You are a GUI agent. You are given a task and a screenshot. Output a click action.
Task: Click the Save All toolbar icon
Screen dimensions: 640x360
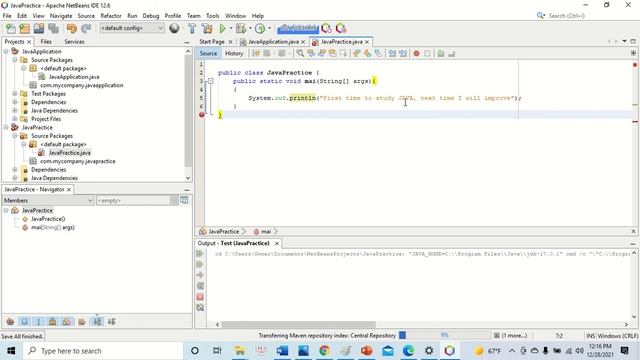53,28
